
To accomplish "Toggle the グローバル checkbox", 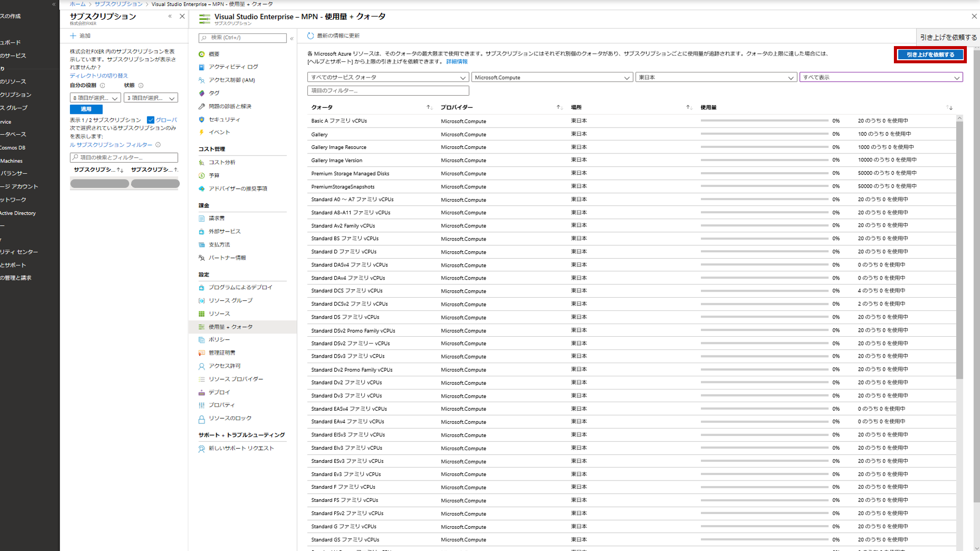I will (150, 120).
